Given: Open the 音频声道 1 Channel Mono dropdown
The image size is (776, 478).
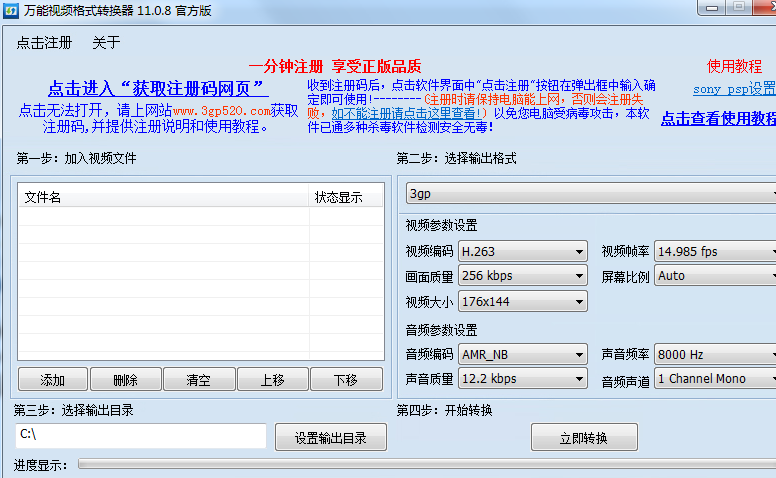Looking at the screenshot, I should pyautogui.click(x=715, y=379).
